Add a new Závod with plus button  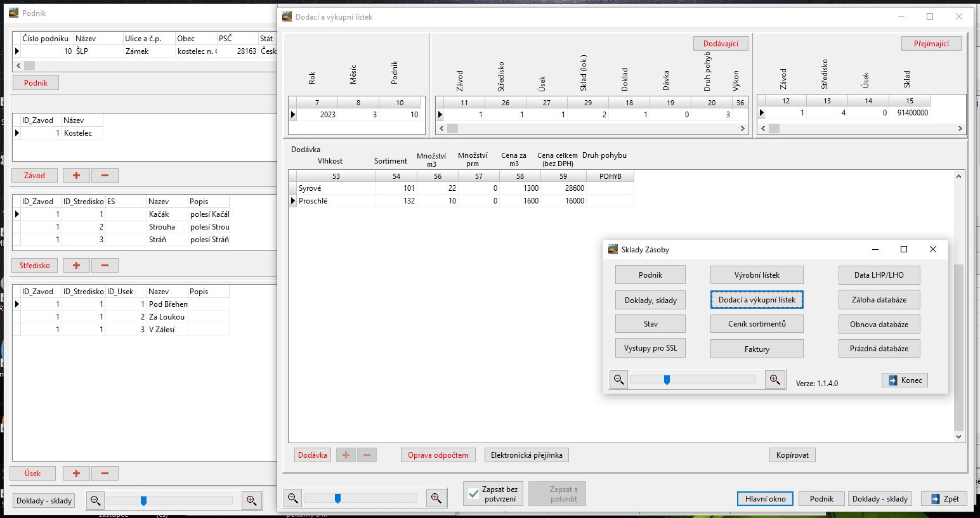pyautogui.click(x=76, y=176)
